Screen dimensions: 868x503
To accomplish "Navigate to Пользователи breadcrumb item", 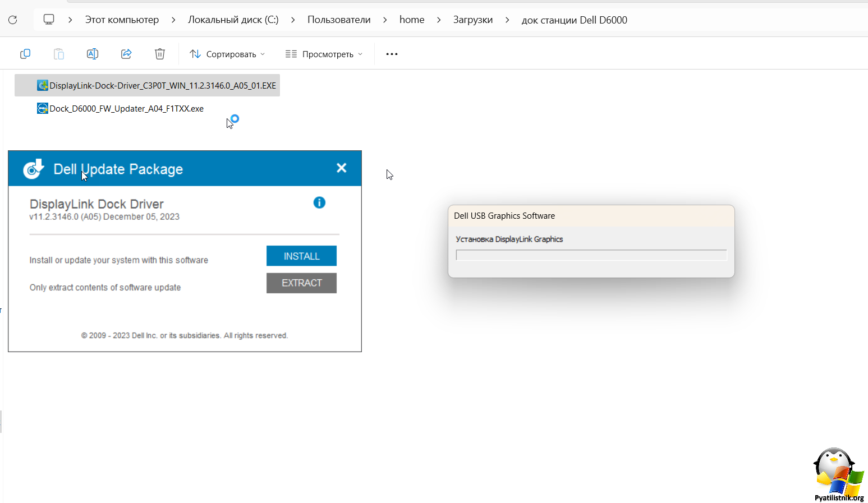I will 338,20.
